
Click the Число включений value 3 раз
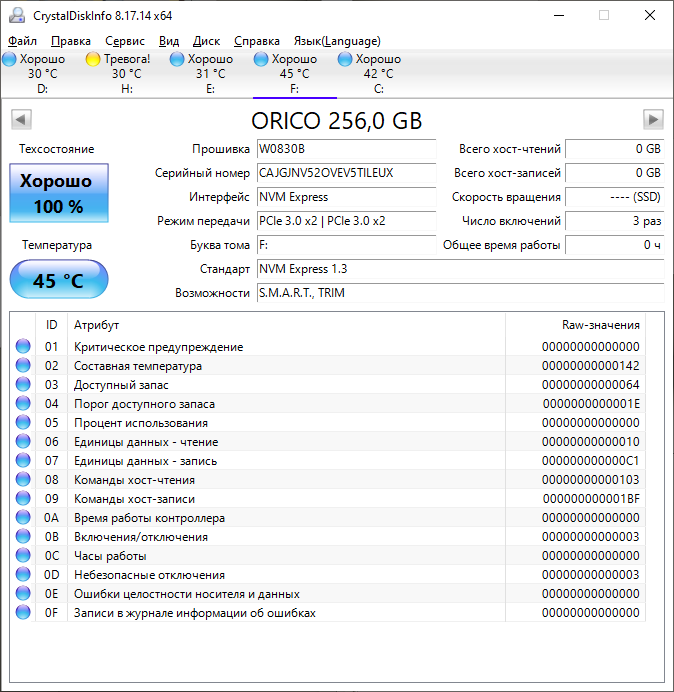[x=614, y=221]
